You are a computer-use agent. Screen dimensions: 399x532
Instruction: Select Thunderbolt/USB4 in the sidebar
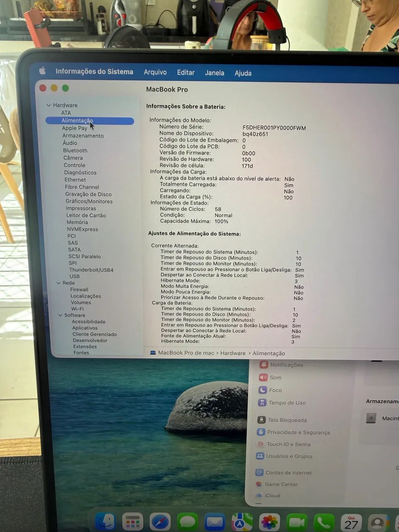(91, 270)
